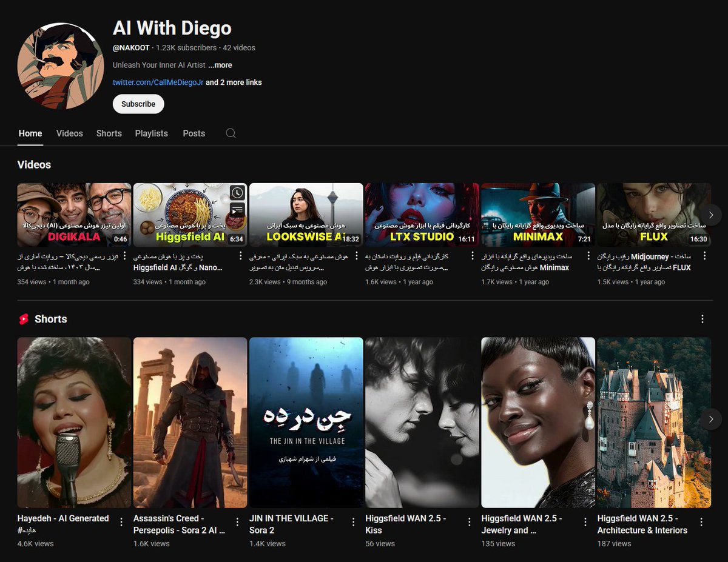Open twitter.com/CallMeDiegoJr link
The width and height of the screenshot is (728, 562).
tap(158, 82)
